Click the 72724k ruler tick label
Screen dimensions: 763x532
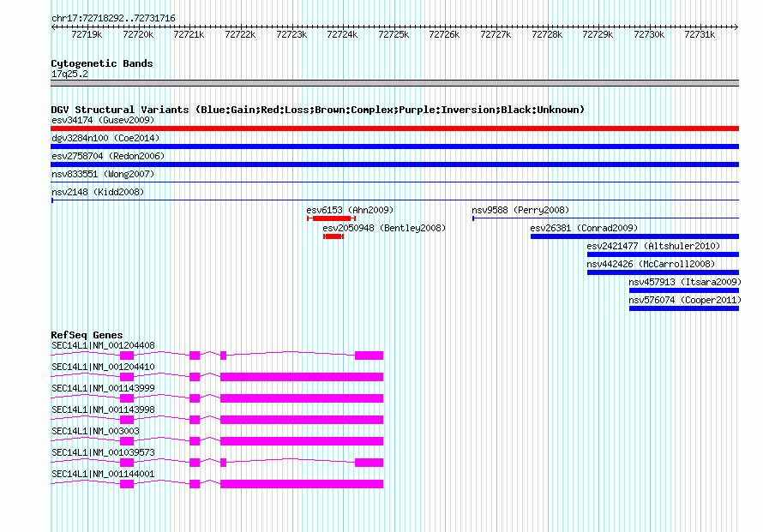coord(342,34)
